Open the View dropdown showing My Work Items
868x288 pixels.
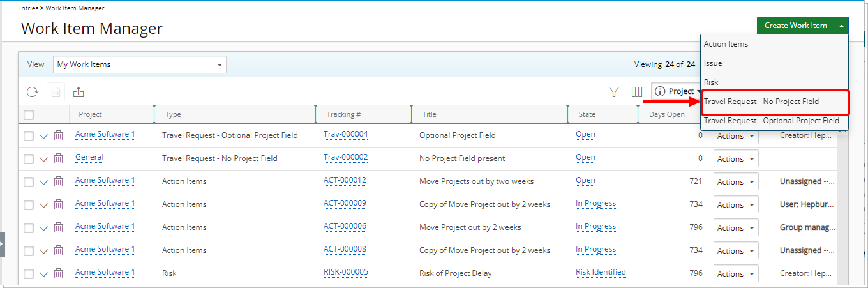[220, 64]
